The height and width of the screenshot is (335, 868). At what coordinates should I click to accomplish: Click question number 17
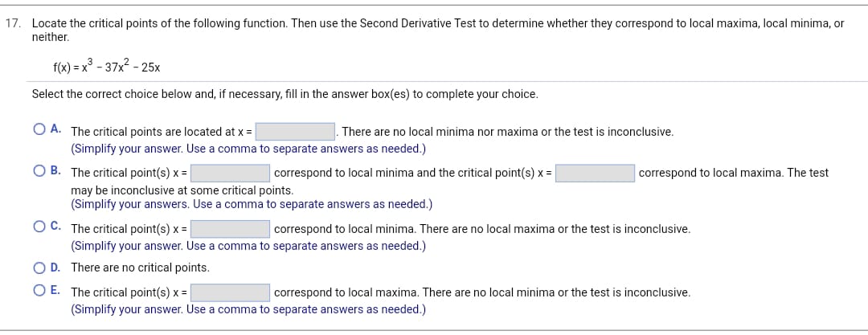click(14, 24)
